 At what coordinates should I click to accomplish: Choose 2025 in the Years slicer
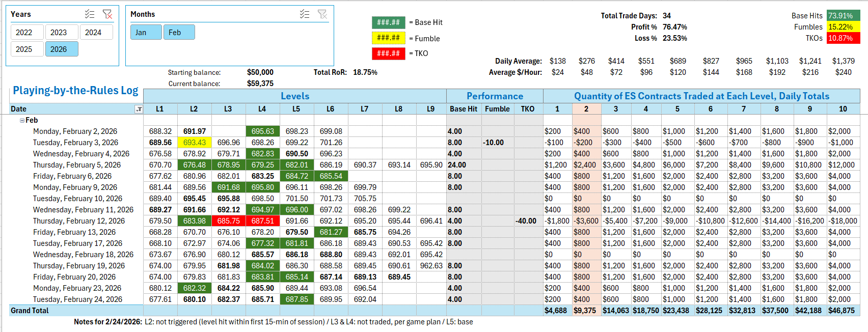point(24,49)
